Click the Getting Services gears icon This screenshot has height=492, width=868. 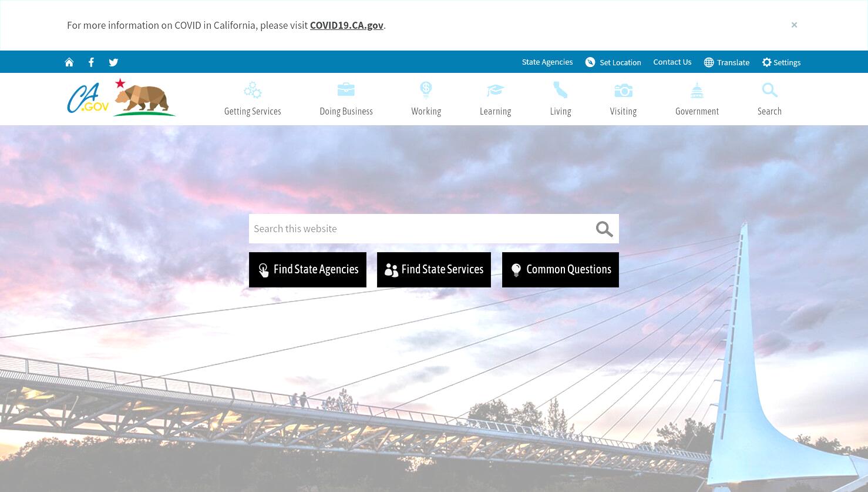[x=253, y=90]
